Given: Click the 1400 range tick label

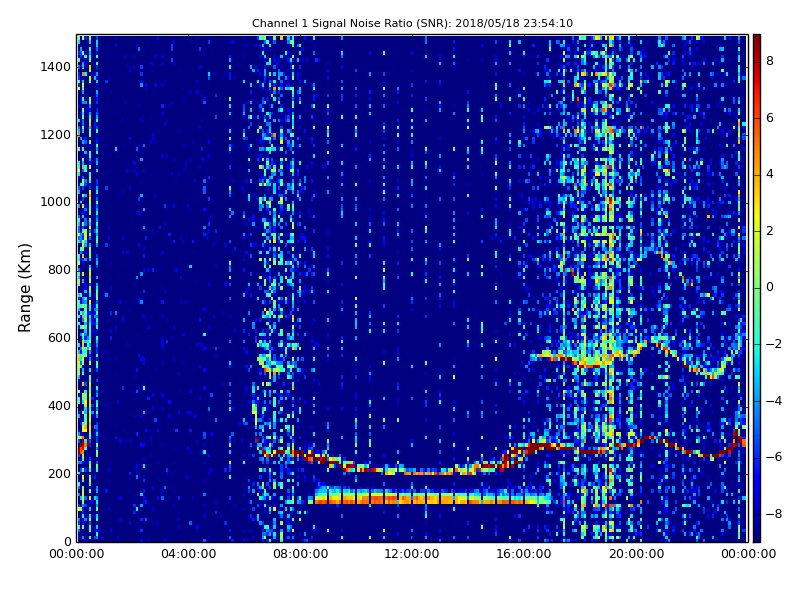Looking at the screenshot, I should coord(56,67).
